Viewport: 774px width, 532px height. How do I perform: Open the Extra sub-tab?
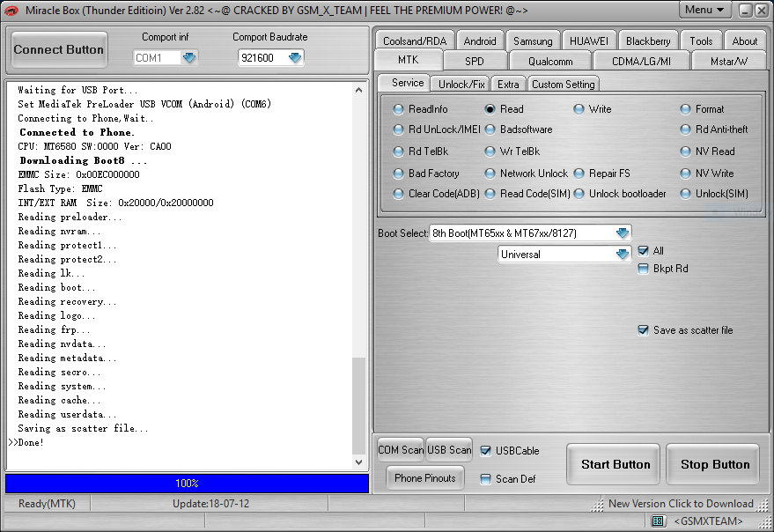pyautogui.click(x=508, y=84)
